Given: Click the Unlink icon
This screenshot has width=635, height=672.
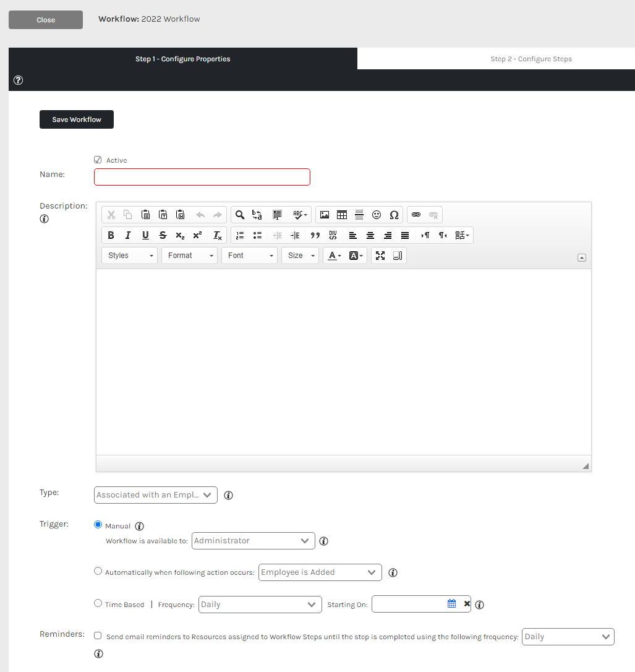Looking at the screenshot, I should [x=433, y=215].
